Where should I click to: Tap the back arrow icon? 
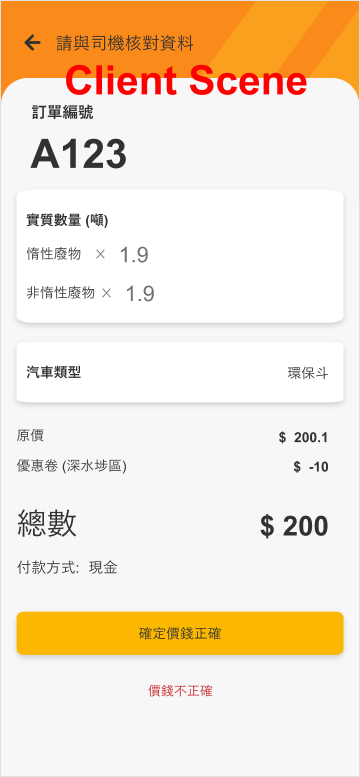point(32,43)
